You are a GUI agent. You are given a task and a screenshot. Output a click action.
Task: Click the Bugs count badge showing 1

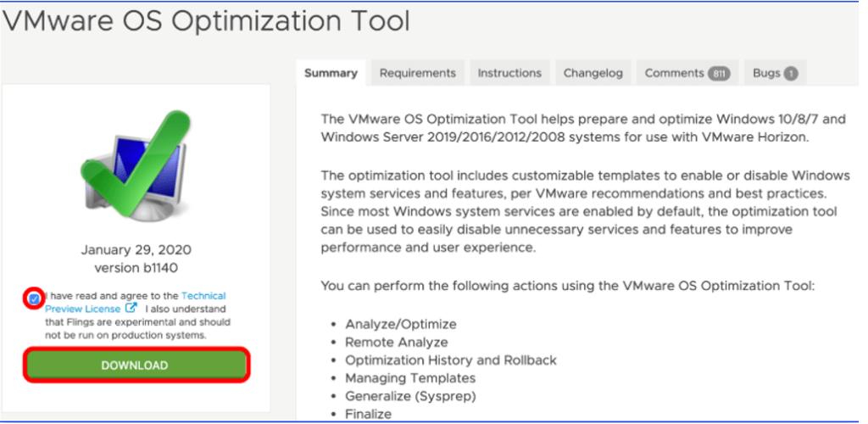point(790,73)
